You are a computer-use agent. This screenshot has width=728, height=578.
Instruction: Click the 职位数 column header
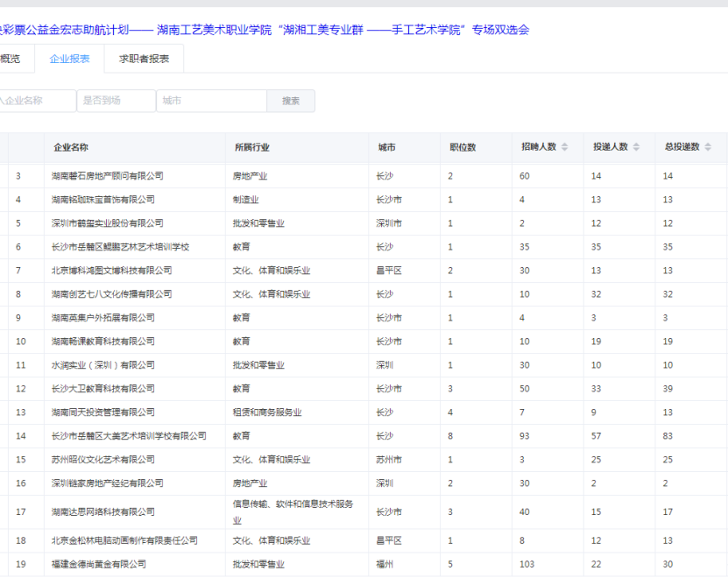(x=463, y=147)
